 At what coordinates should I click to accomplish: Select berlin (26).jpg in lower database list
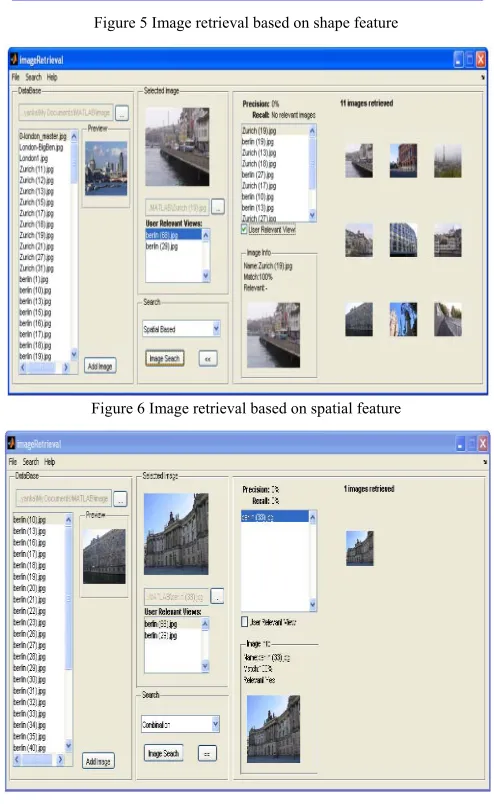click(x=30, y=634)
